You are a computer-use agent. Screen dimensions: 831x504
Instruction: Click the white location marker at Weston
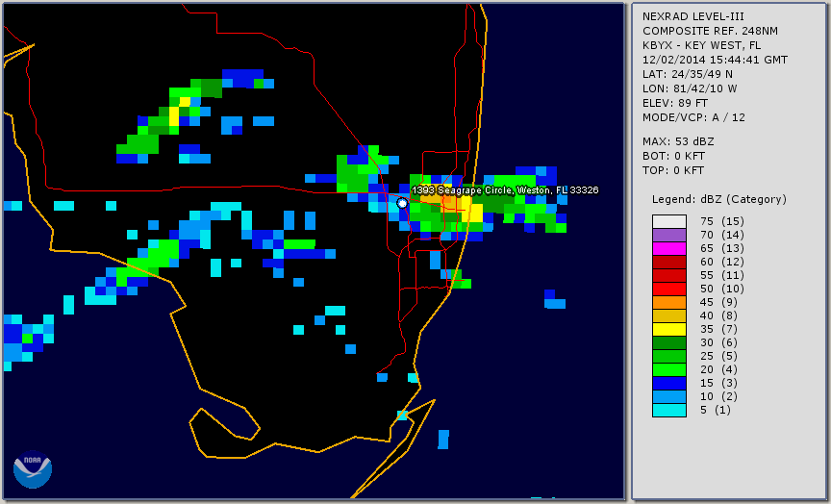[402, 203]
